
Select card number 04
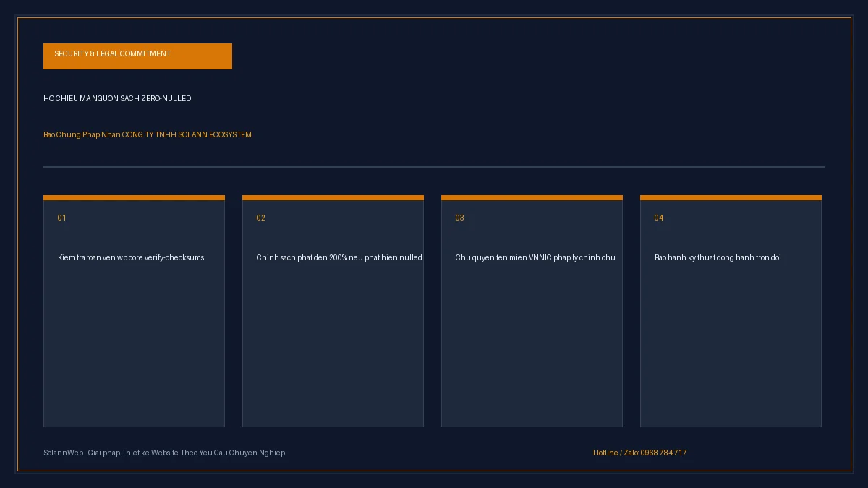(x=659, y=218)
